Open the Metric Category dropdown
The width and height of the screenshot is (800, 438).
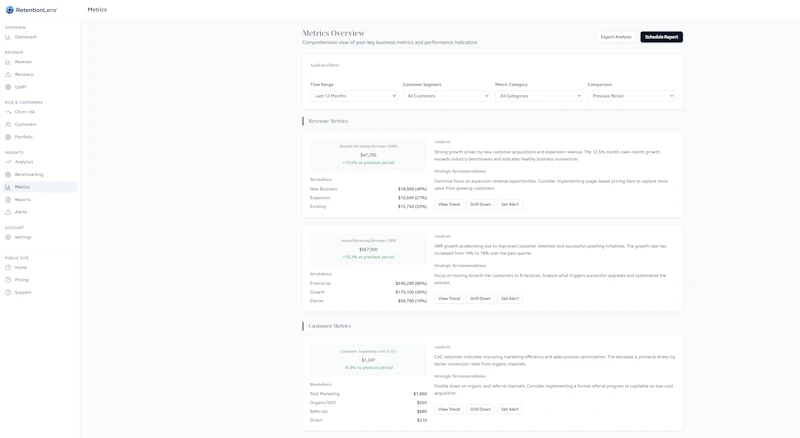pos(539,96)
